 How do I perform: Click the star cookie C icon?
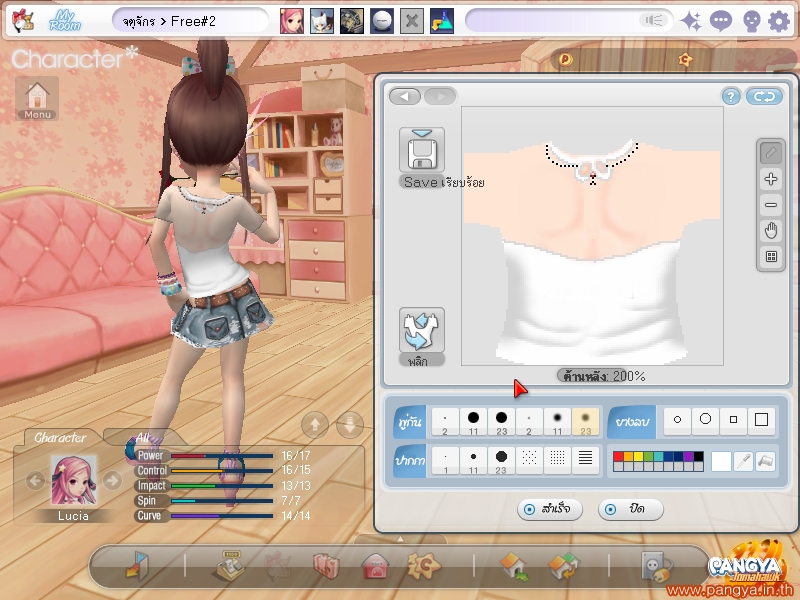423,565
